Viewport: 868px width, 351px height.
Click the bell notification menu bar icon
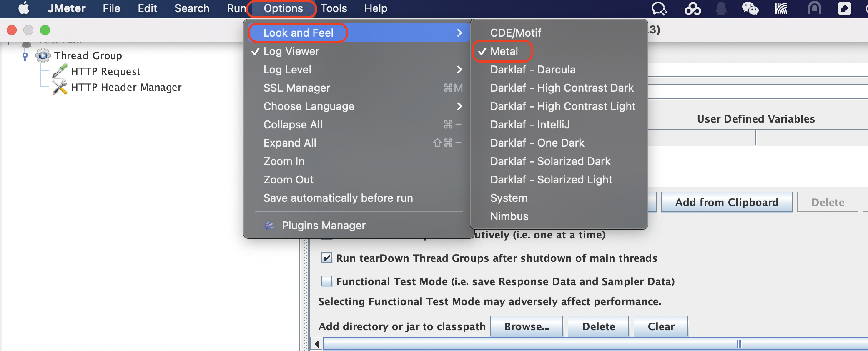pos(721,8)
